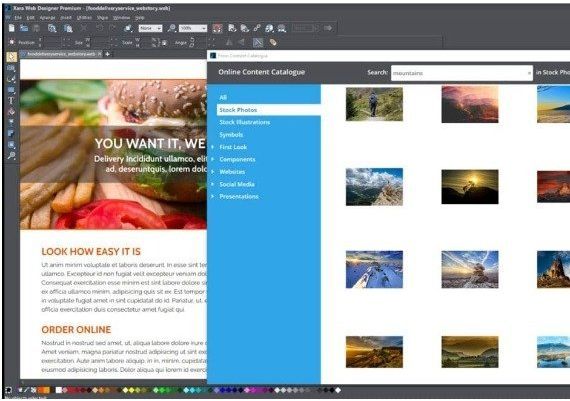Click the ORDER ONLINE heading

click(x=76, y=330)
